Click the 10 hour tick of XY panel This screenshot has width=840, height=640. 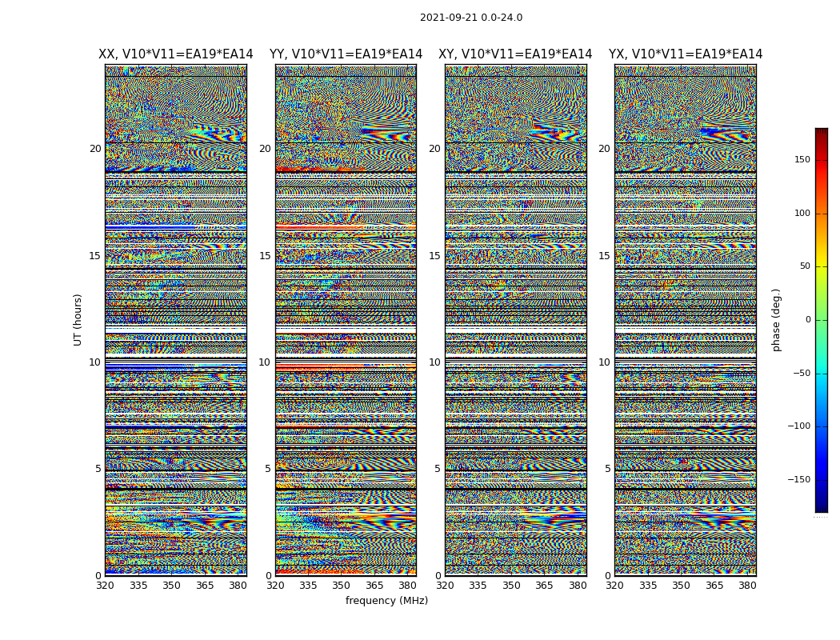[434, 362]
